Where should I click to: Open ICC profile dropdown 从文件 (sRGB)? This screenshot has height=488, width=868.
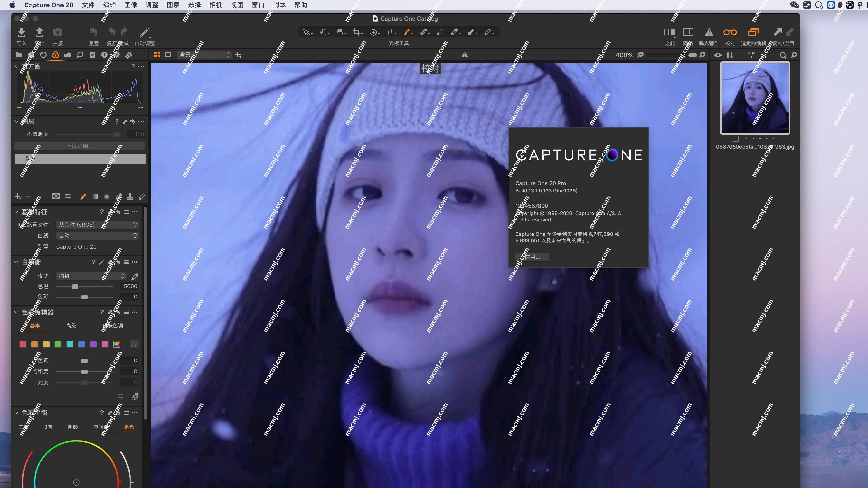97,225
